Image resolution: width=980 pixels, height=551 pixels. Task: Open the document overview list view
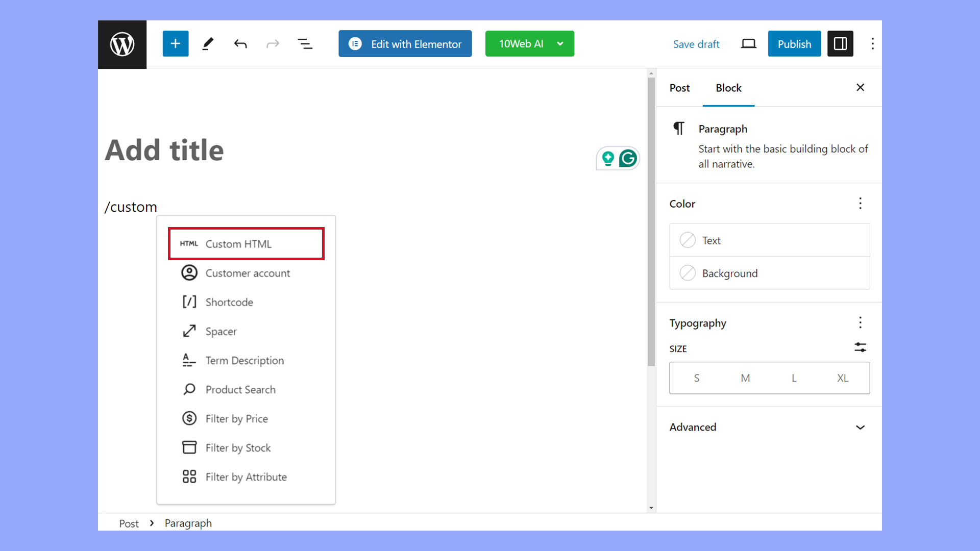coord(305,43)
